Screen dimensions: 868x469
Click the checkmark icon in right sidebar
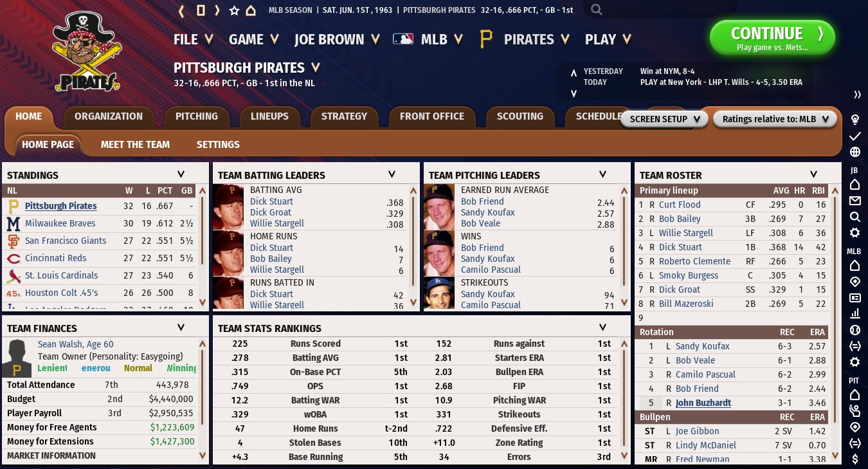855,136
